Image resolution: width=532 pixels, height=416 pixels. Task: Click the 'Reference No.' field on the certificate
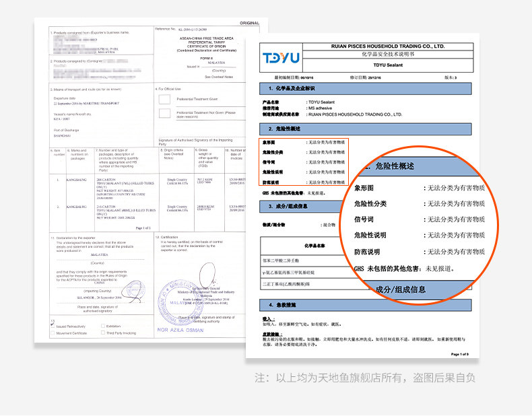point(181,29)
